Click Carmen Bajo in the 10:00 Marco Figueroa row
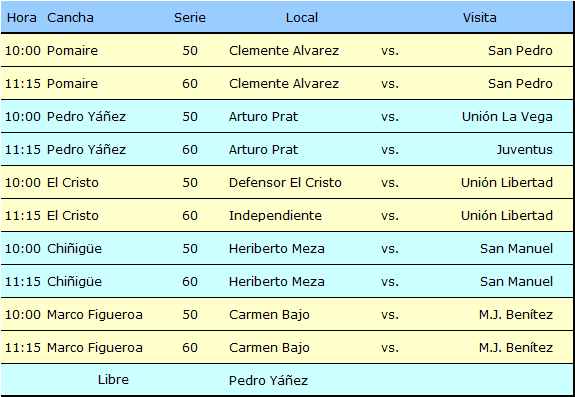575x397 pixels. coord(269,315)
